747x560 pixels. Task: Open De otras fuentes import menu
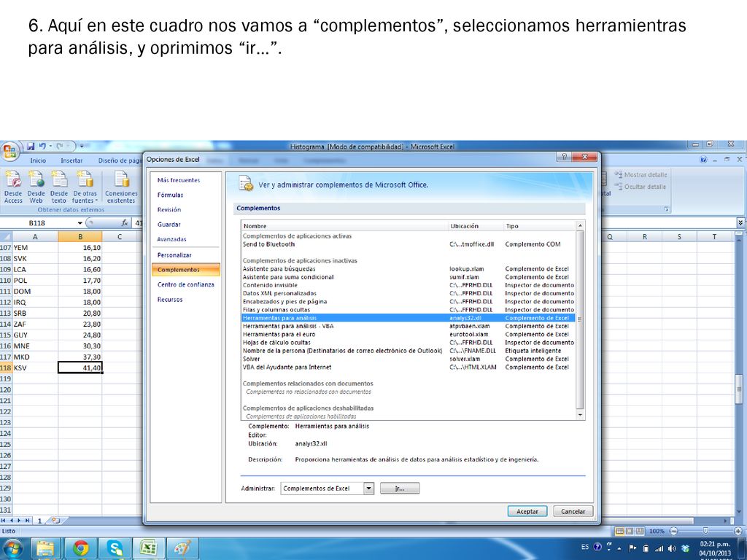click(85, 186)
